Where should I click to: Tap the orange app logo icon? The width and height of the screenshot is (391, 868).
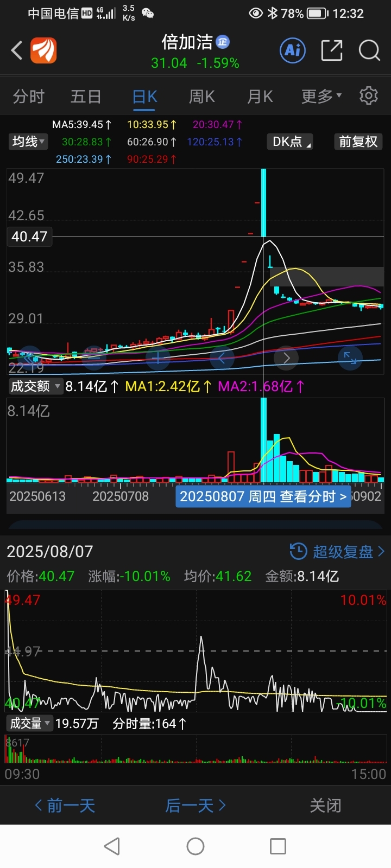click(x=43, y=51)
